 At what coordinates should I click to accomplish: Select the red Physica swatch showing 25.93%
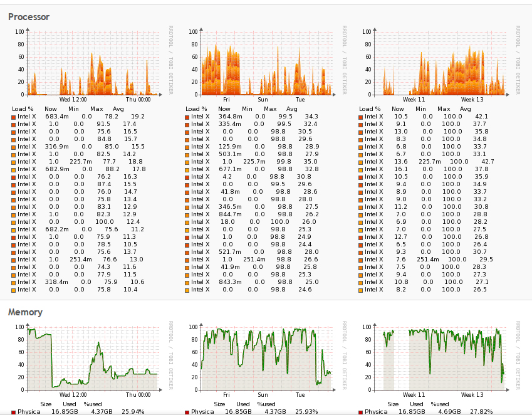(x=187, y=412)
